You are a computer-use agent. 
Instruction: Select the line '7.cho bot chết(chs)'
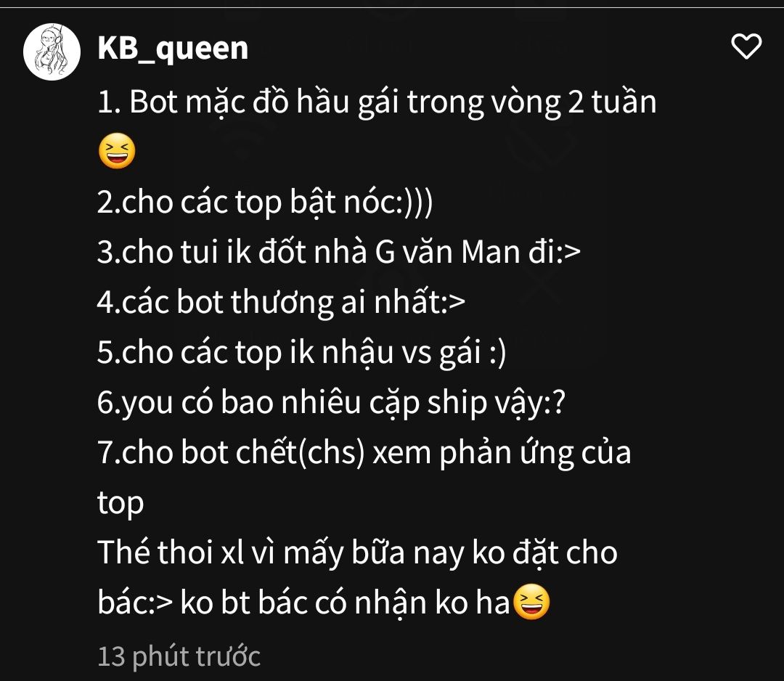click(x=364, y=452)
